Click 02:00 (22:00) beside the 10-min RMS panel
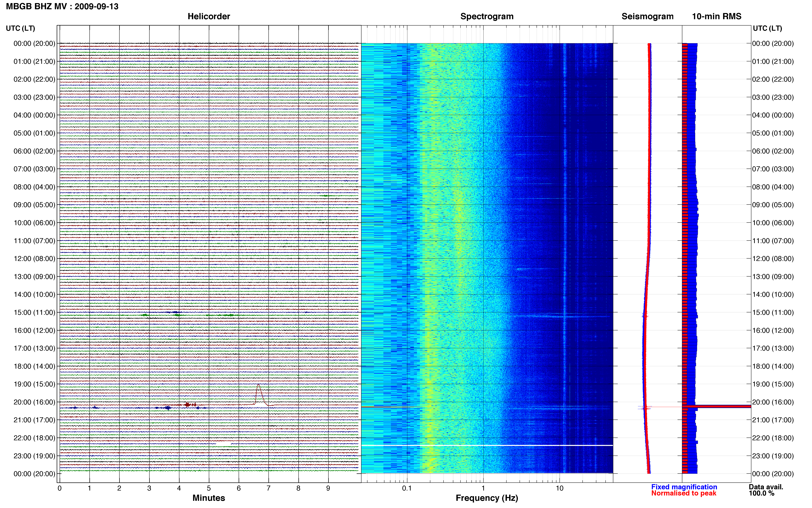The height and width of the screenshot is (508, 812). click(773, 79)
